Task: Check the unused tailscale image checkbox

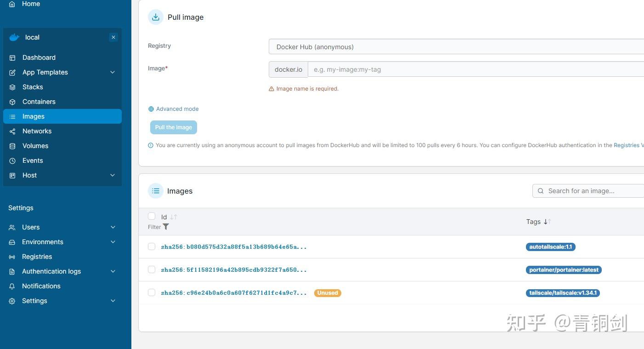Action: click(x=152, y=292)
